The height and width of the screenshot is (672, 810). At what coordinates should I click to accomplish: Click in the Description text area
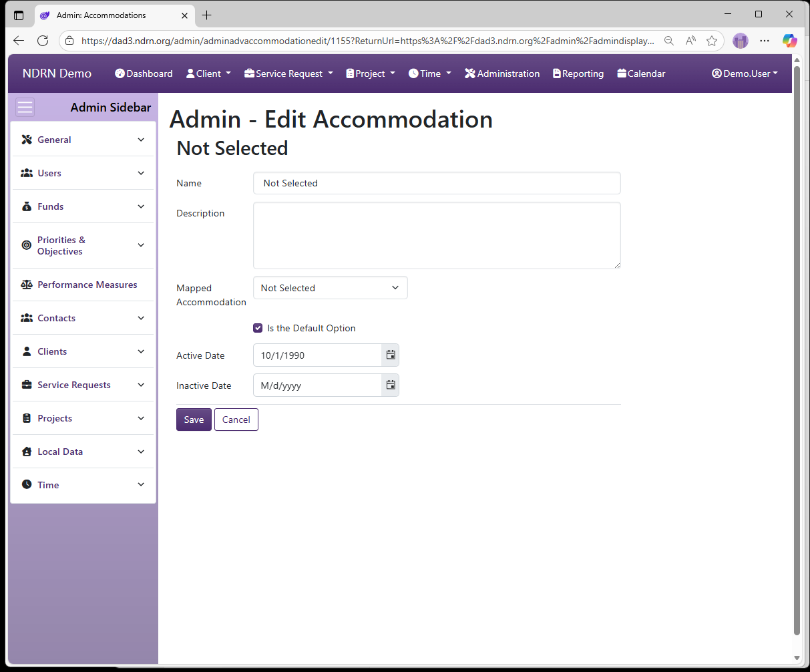437,236
